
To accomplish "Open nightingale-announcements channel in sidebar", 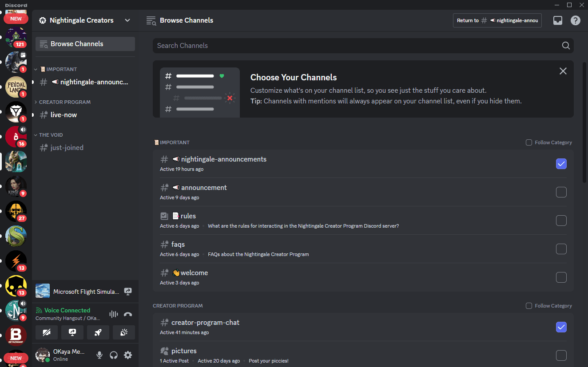I will pyautogui.click(x=85, y=82).
